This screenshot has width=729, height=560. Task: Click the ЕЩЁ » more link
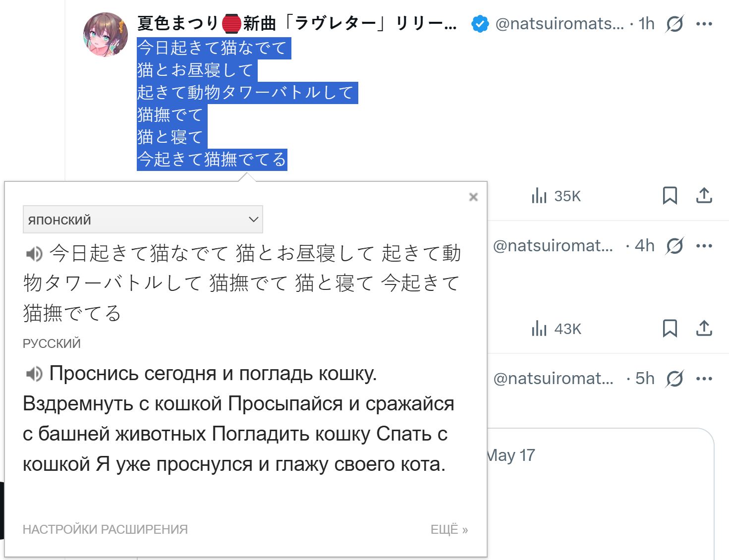449,530
